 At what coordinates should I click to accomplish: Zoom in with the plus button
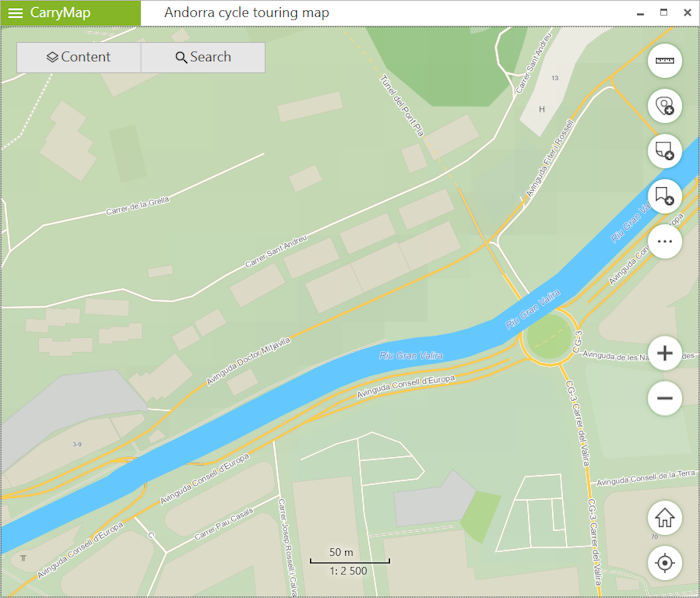pyautogui.click(x=665, y=353)
